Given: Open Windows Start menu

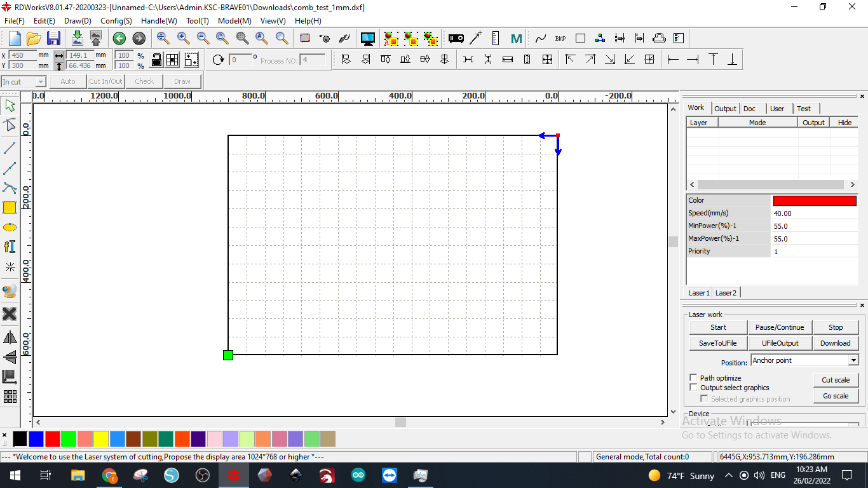Looking at the screenshot, I should (x=15, y=475).
